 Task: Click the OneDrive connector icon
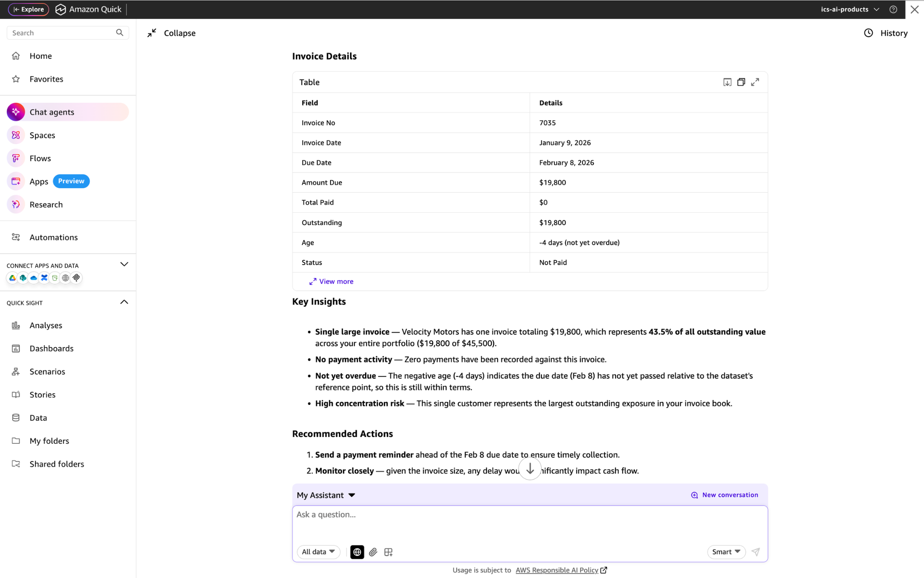[x=34, y=278]
